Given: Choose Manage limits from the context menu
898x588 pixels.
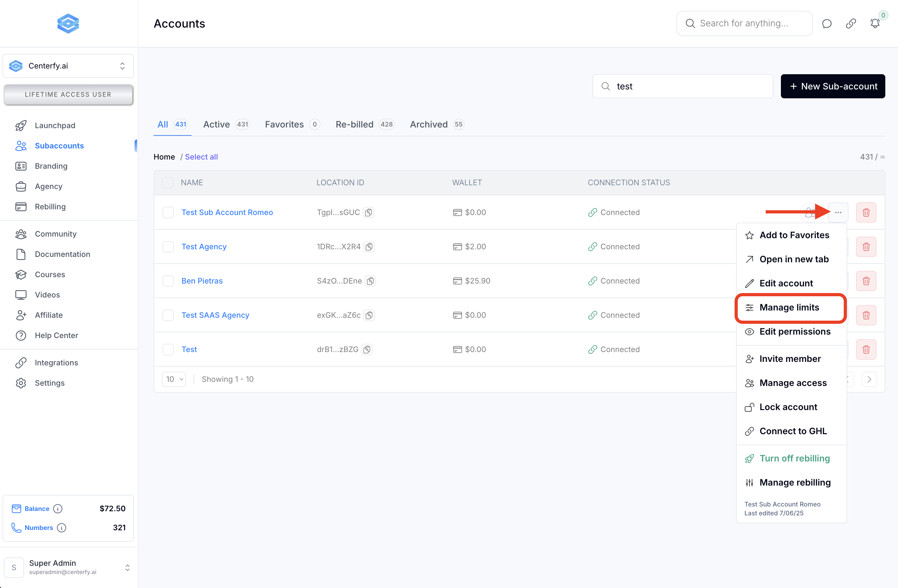Looking at the screenshot, I should [x=789, y=307].
